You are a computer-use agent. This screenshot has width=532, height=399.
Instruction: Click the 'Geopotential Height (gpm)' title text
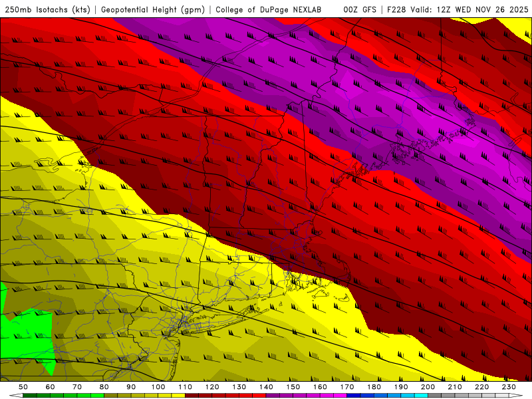(153, 10)
